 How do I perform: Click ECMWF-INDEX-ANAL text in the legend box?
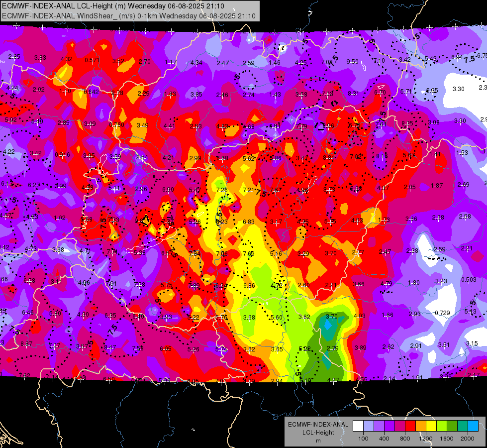tap(318, 425)
